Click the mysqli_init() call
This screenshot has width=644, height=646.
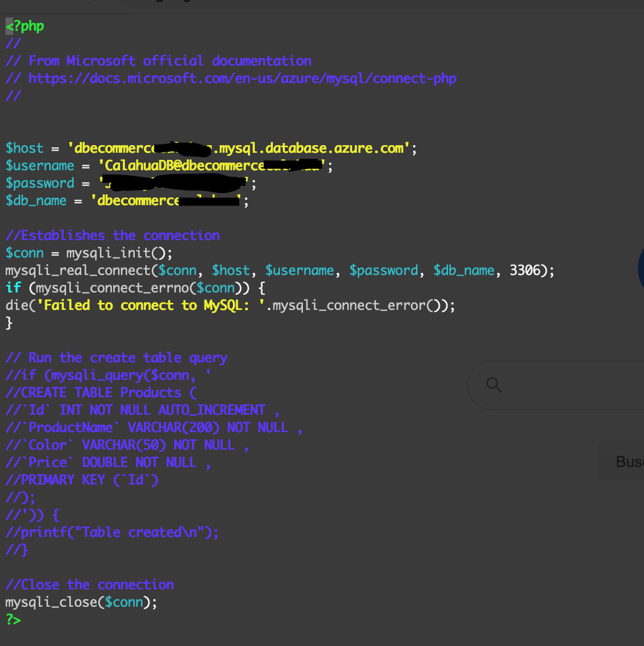pyautogui.click(x=119, y=253)
